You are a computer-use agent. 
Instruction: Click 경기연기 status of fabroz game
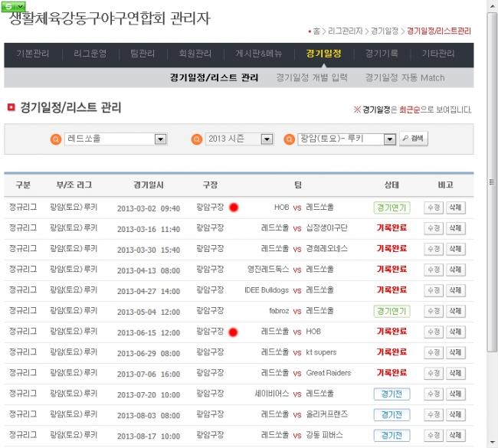click(392, 311)
